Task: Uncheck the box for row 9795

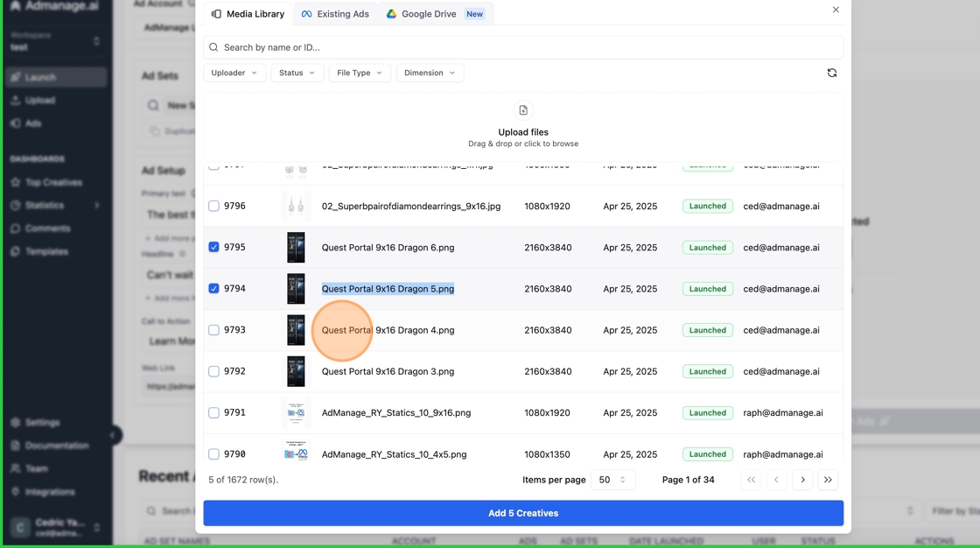Action: [213, 247]
